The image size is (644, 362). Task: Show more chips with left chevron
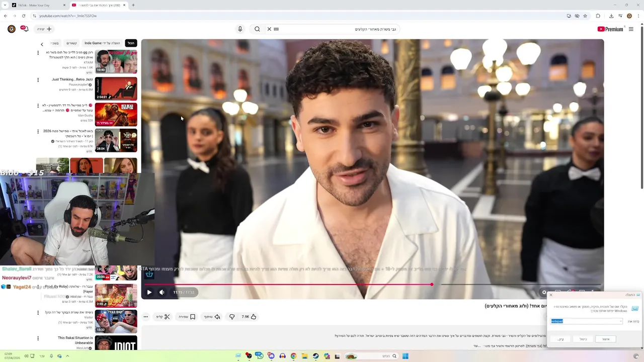(x=42, y=44)
